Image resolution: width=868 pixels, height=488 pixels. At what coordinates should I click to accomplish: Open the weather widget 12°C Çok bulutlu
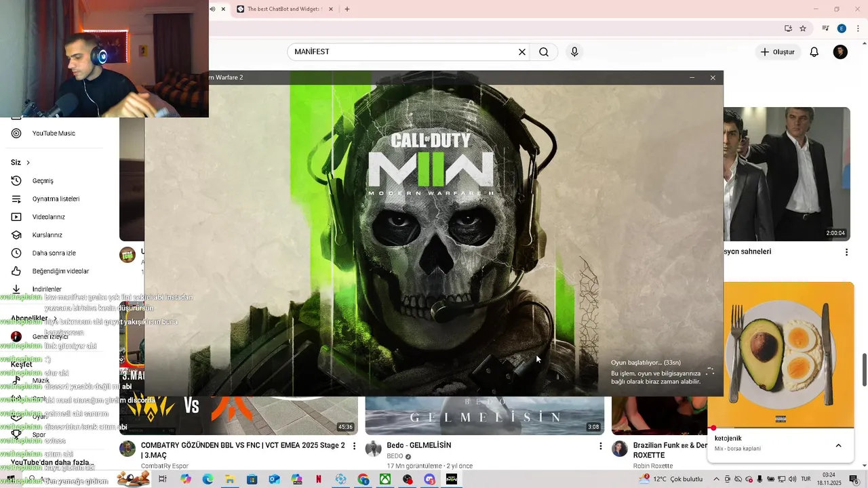(x=671, y=479)
